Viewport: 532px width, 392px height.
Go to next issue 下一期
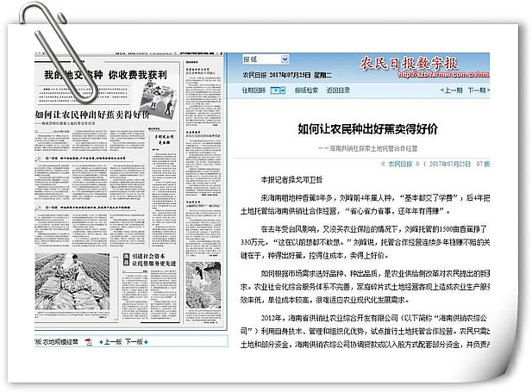pos(479,90)
